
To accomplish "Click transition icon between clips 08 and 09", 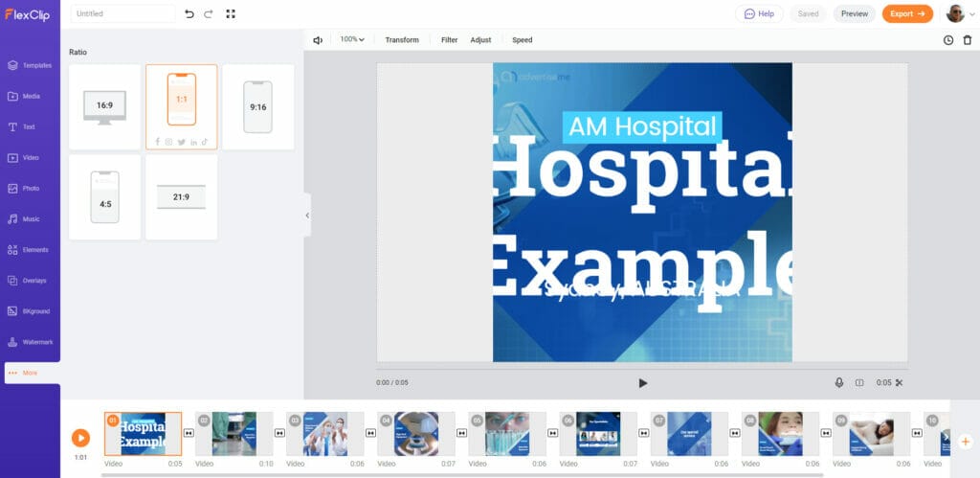I will (826, 433).
